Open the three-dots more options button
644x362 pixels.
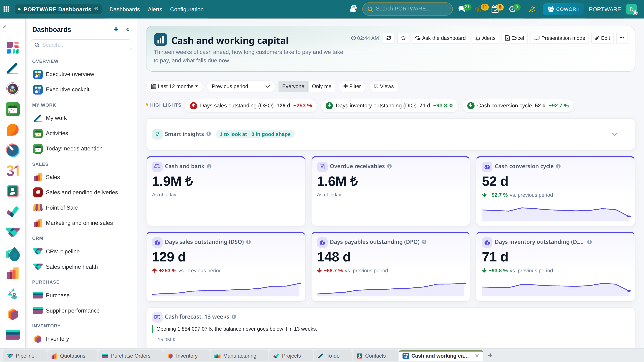click(x=622, y=38)
